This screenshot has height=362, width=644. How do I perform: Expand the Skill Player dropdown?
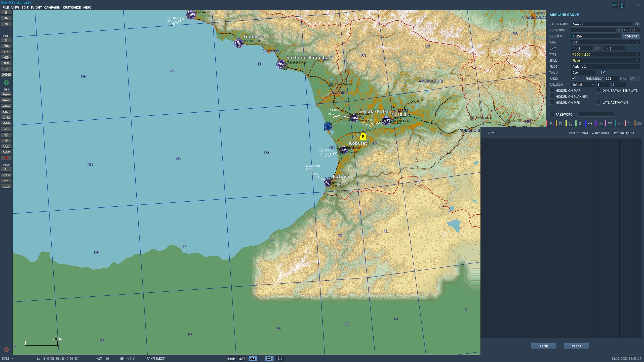(x=605, y=60)
